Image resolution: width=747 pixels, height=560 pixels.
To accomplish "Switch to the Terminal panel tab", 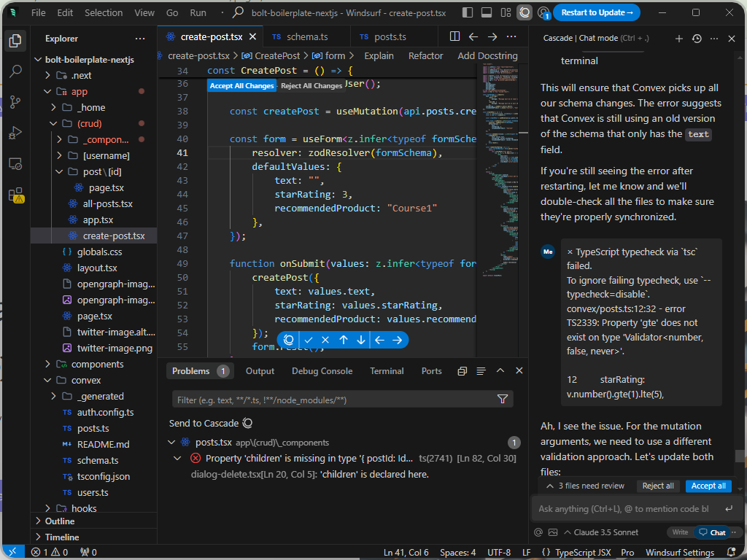I will (387, 370).
